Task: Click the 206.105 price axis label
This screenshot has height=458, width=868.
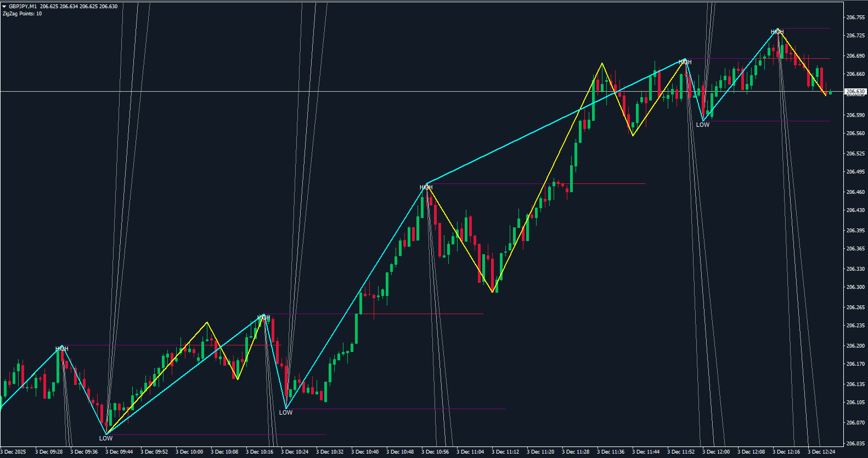Action: 855,403
